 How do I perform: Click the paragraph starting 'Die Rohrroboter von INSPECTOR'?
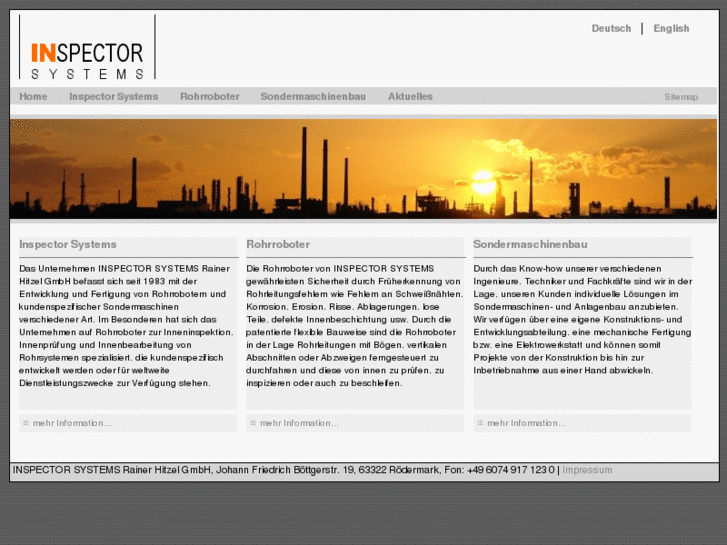coord(355,326)
